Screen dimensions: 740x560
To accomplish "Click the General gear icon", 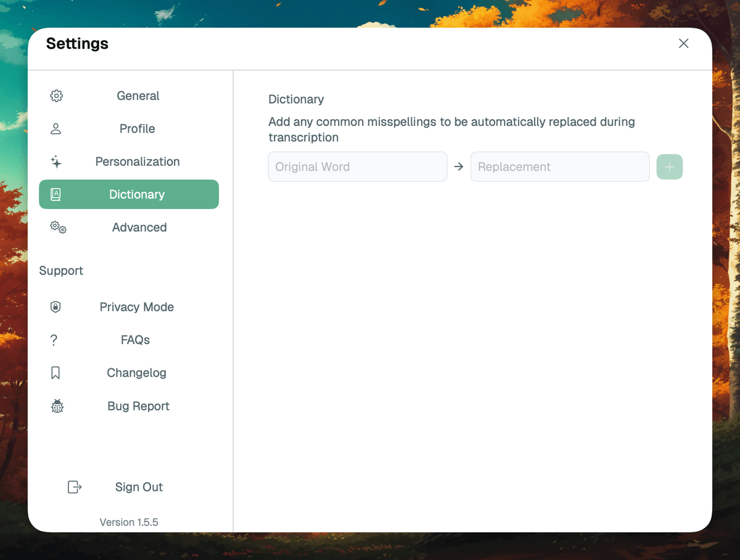I will pyautogui.click(x=56, y=96).
